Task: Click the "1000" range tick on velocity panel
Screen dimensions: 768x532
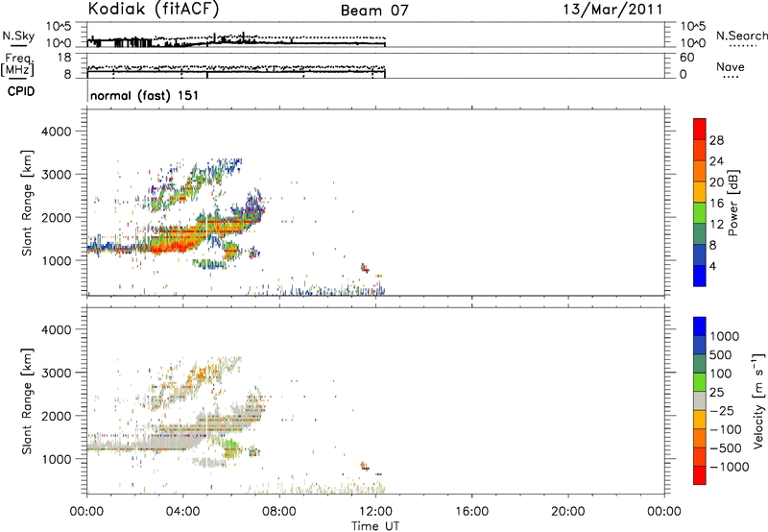Action: [x=57, y=459]
